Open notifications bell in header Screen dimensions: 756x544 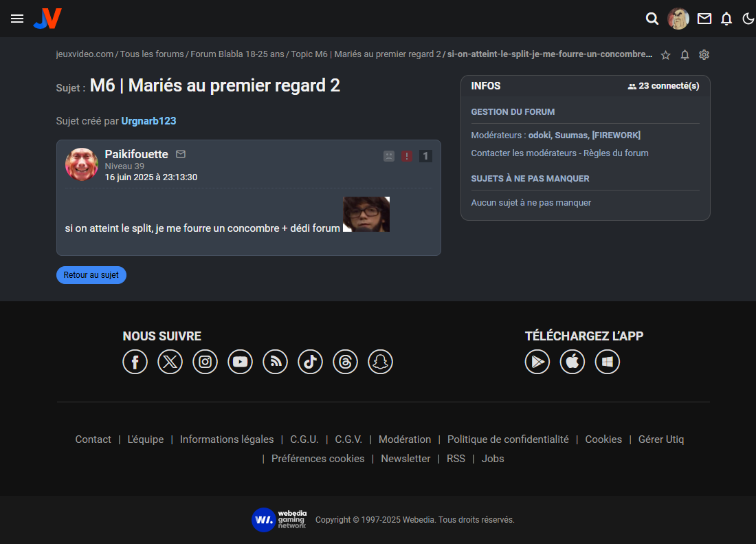tap(726, 19)
